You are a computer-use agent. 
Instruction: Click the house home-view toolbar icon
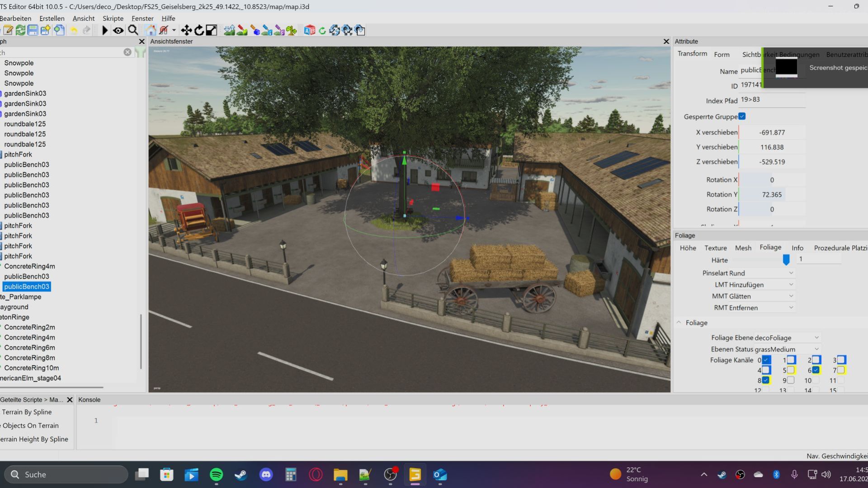pyautogui.click(x=151, y=30)
